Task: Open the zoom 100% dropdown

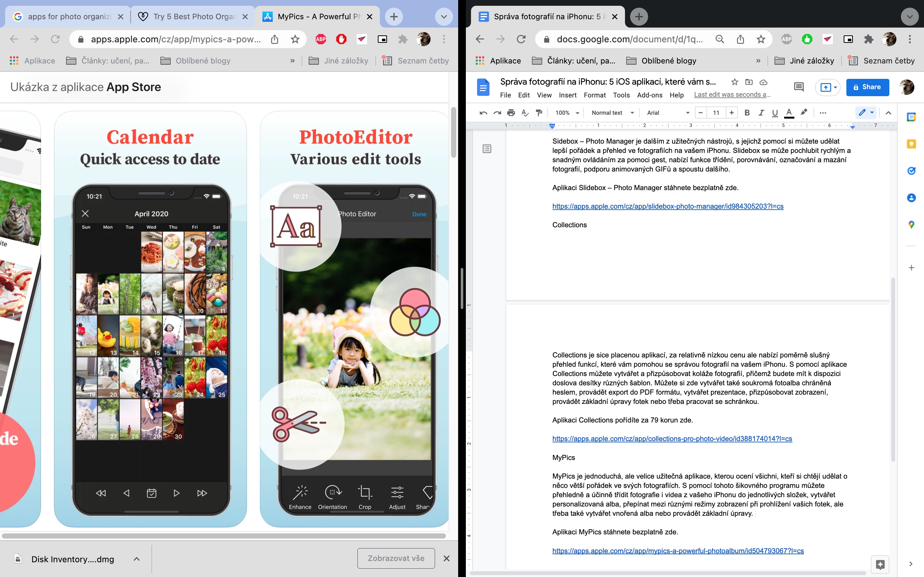Action: click(567, 113)
